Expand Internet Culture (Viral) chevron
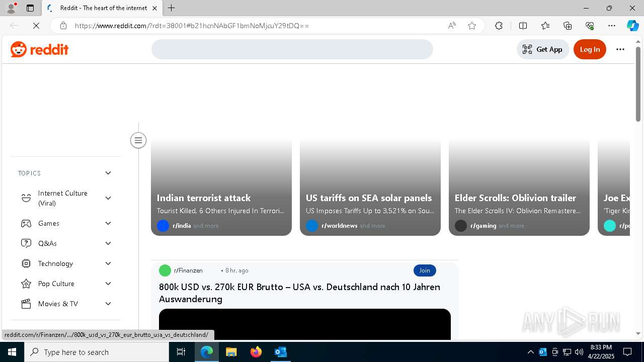This screenshot has width=644, height=362. pyautogui.click(x=108, y=198)
